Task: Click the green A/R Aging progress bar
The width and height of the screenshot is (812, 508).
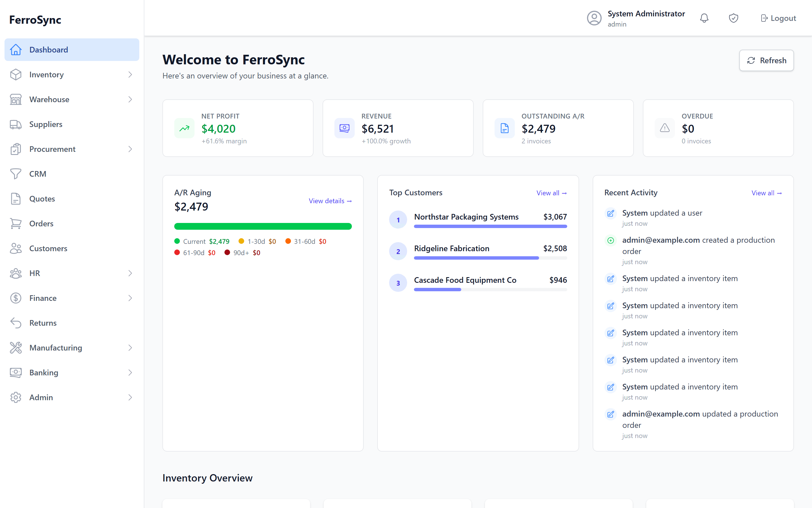Action: pyautogui.click(x=263, y=226)
